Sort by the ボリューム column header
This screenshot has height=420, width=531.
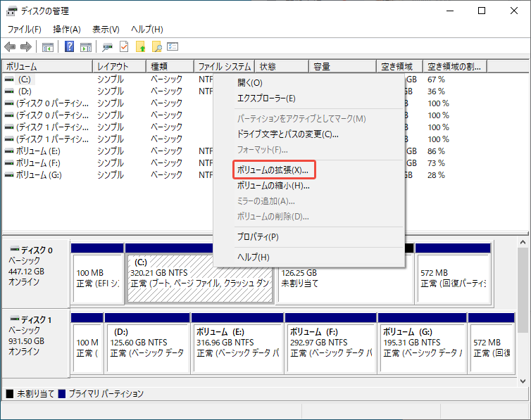tap(47, 67)
